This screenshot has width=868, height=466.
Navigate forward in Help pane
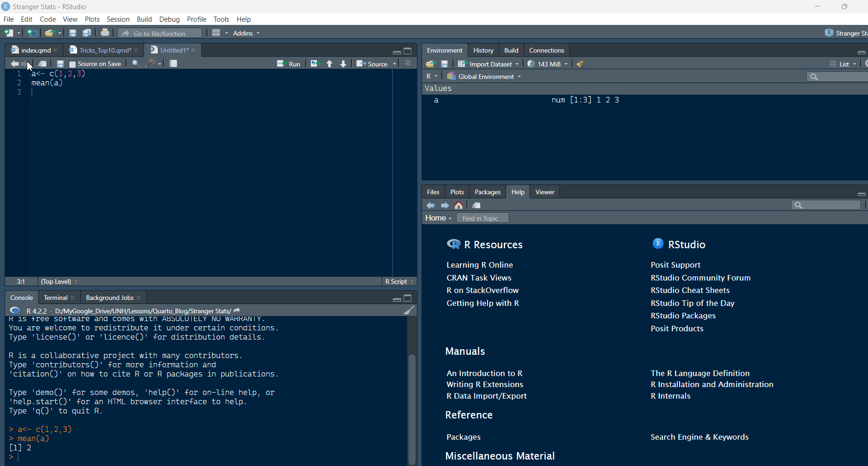click(445, 205)
